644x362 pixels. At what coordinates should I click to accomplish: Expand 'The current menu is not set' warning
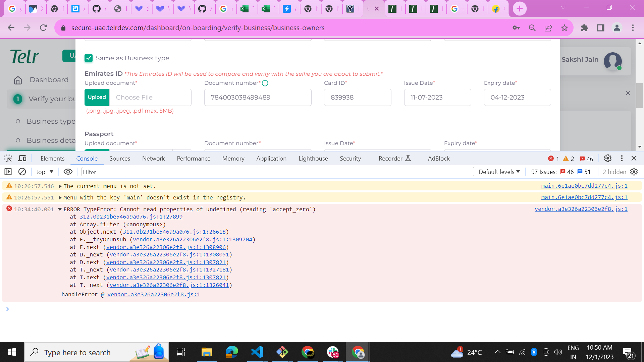60,186
